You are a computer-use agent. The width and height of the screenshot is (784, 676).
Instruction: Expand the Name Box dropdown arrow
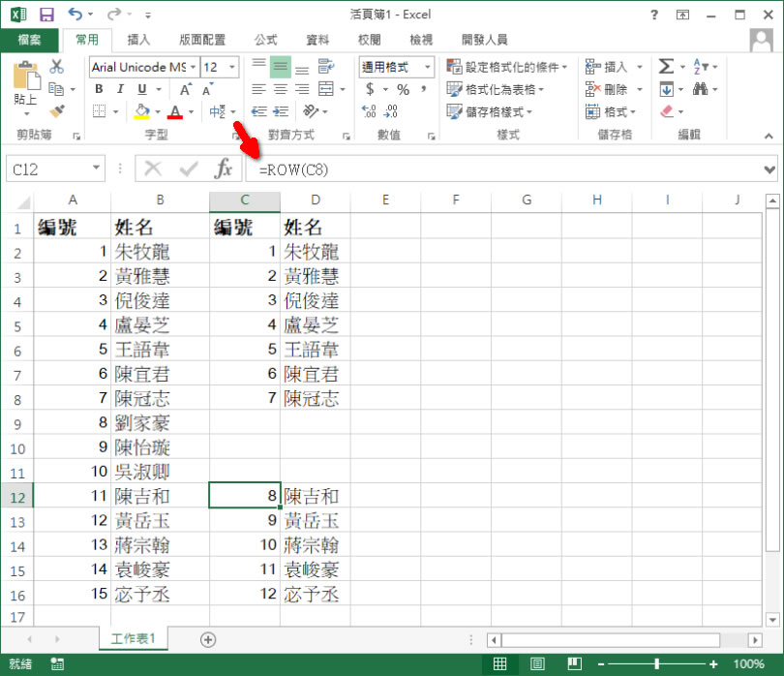click(x=96, y=169)
